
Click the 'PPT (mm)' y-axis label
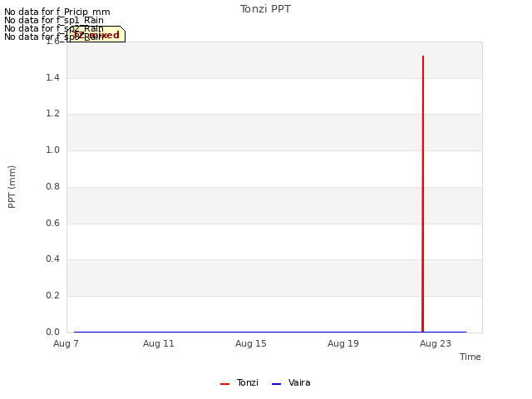click(x=12, y=187)
